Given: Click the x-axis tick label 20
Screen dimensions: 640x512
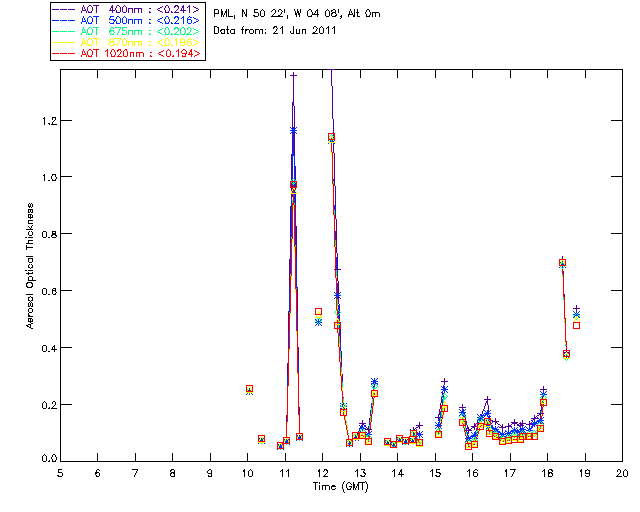Looking at the screenshot, I should coord(622,473).
